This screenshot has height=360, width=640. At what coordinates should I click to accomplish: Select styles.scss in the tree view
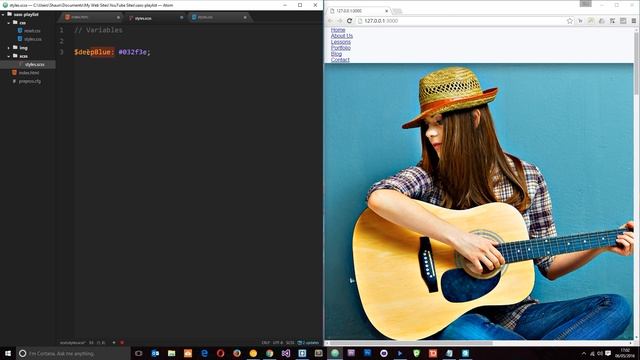point(34,64)
